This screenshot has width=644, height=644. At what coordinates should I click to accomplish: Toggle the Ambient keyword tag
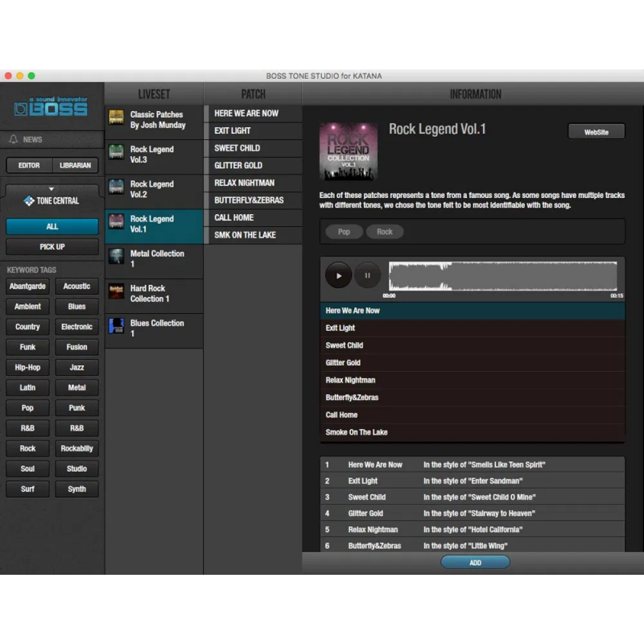tap(27, 307)
